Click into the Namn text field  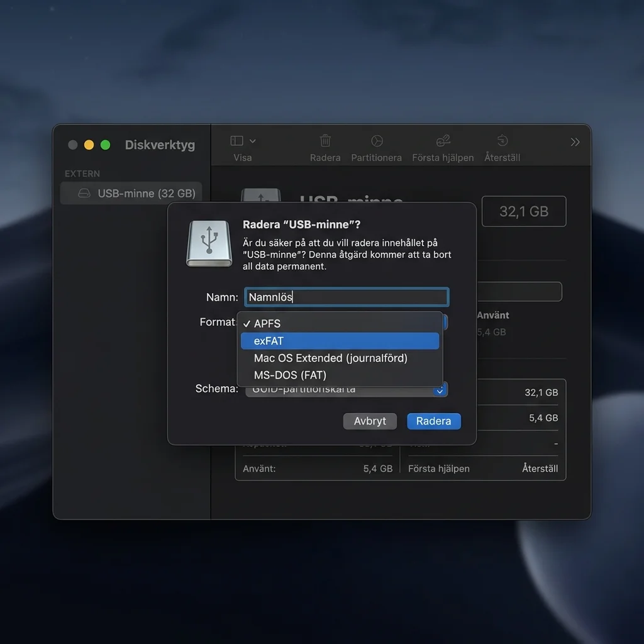[347, 297]
